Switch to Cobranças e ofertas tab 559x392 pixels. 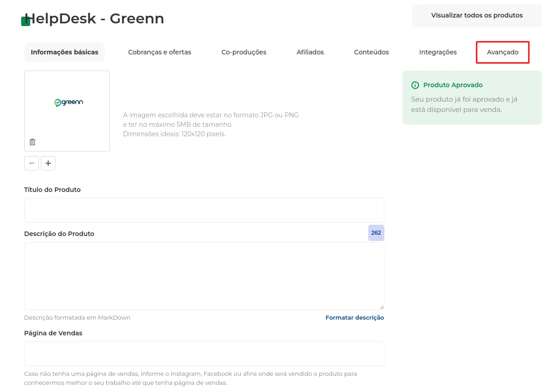pos(160,52)
